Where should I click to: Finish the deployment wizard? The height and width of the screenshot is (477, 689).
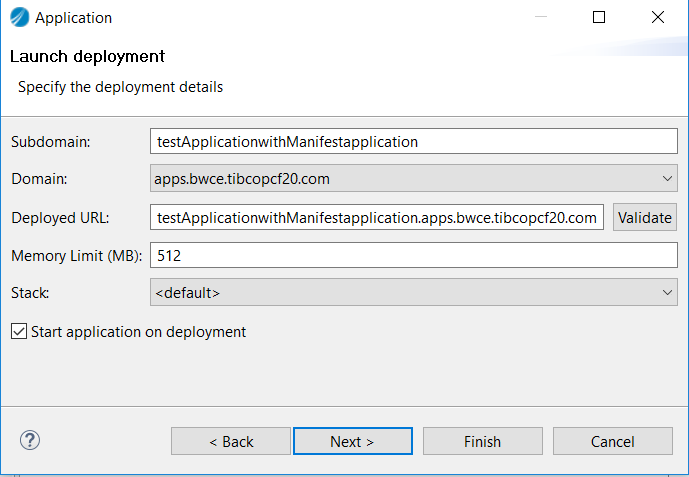(x=482, y=441)
